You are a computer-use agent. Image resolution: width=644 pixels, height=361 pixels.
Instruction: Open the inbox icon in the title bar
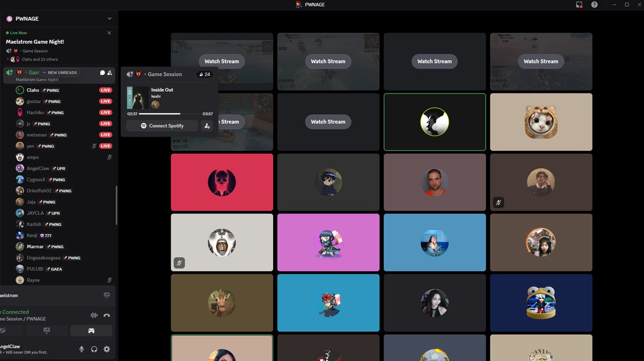tap(579, 4)
